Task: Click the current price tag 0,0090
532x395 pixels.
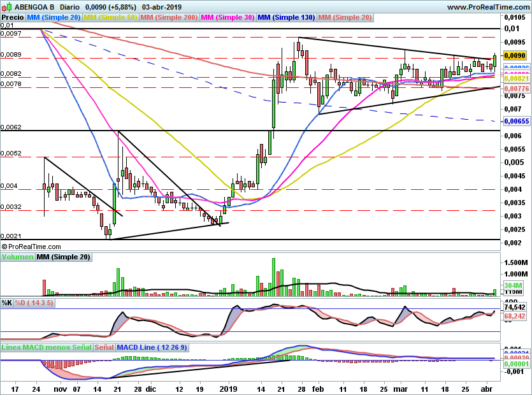Action: point(515,55)
